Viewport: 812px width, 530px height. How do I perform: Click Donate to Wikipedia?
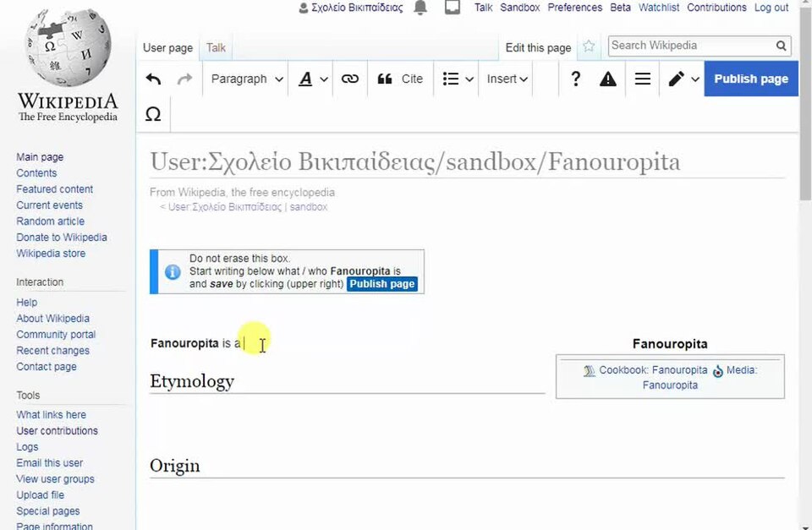pos(62,237)
